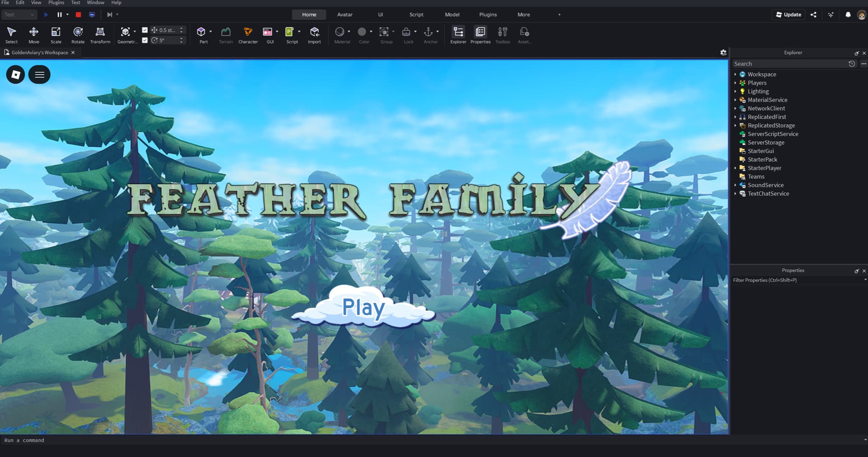Expand the StarterPlayer node

(x=735, y=168)
